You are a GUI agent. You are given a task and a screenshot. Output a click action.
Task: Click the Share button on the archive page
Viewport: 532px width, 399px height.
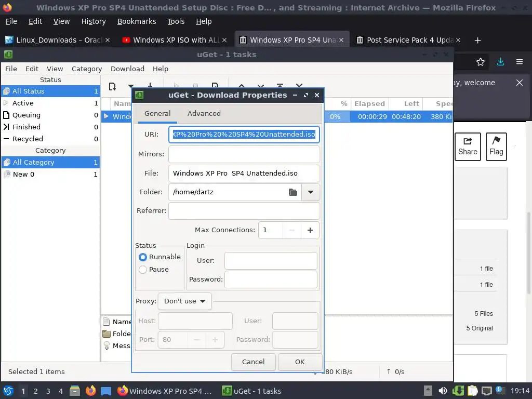(468, 147)
